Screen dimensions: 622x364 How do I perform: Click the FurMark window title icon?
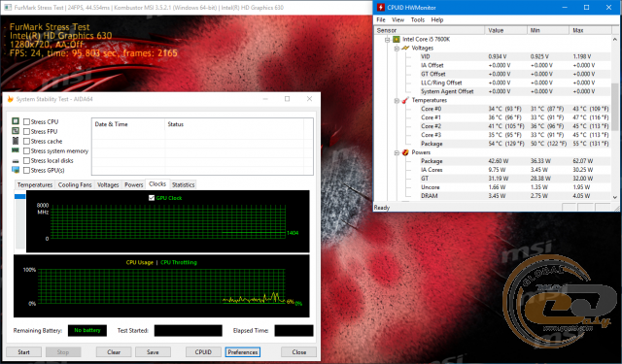[8, 7]
